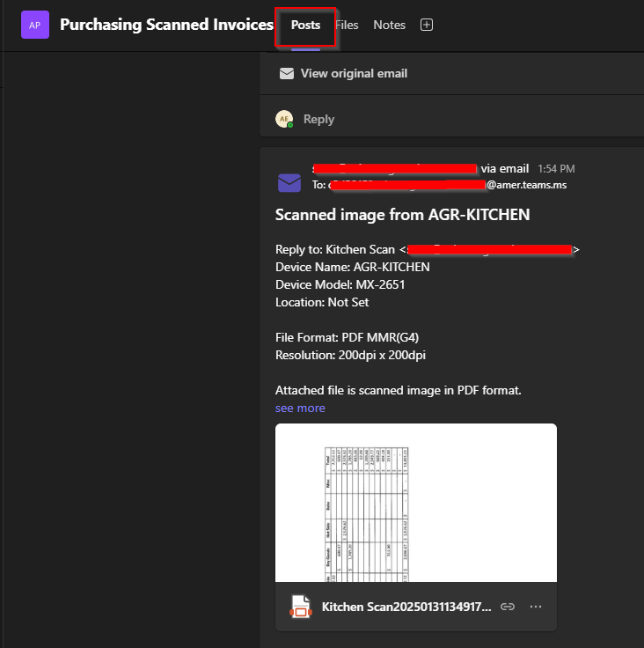Viewport: 644px width, 648px height.
Task: Click the @amer.teams.ms recipient address
Action: [527, 185]
